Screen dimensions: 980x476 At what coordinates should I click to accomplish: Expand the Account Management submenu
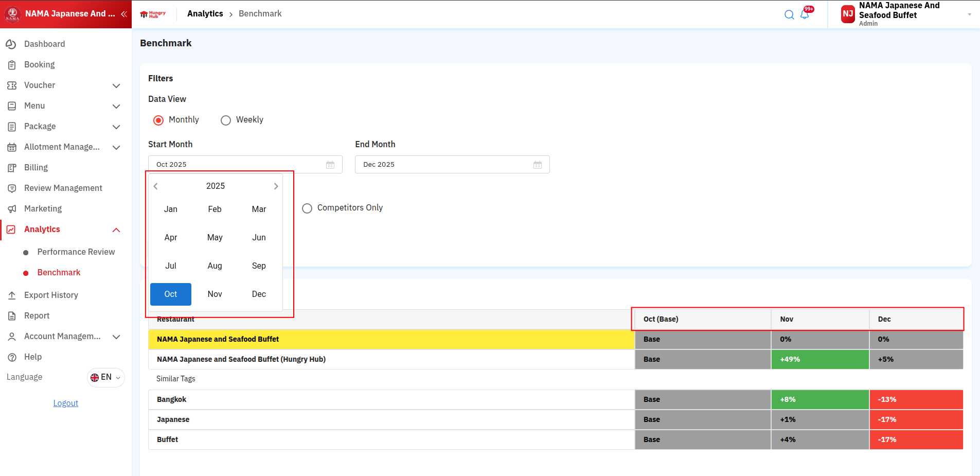[116, 337]
